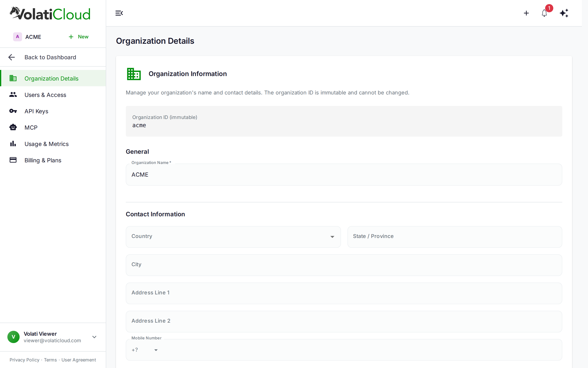This screenshot has height=368, width=588.
Task: Click the Billing & Plans card icon
Action: [x=13, y=160]
